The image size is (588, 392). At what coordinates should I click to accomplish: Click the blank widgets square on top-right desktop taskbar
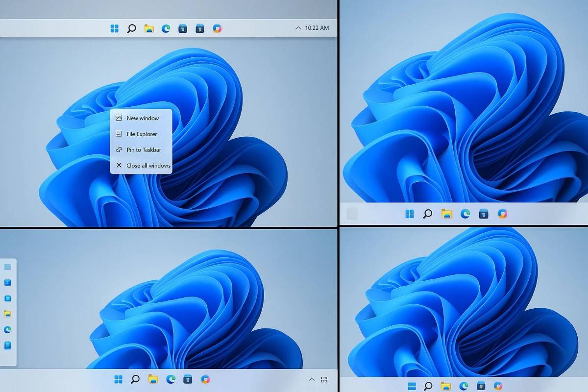pyautogui.click(x=352, y=214)
